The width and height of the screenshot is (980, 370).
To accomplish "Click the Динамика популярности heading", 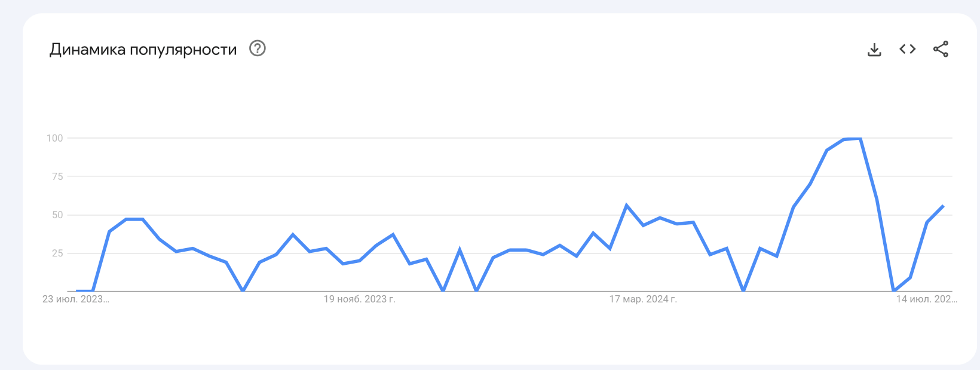I will (143, 49).
